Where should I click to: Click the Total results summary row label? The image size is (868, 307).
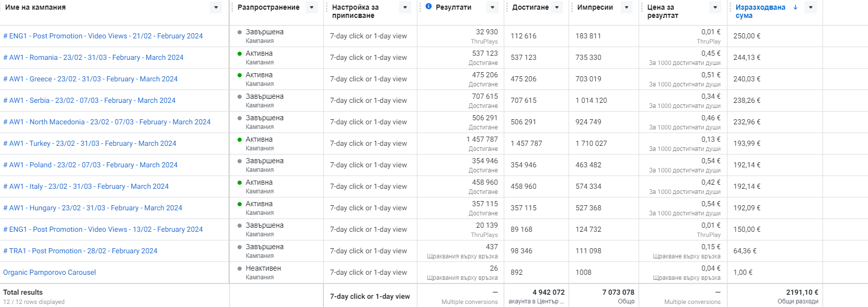[23, 292]
